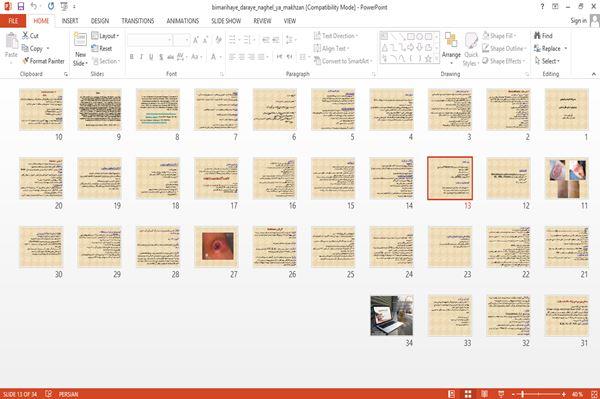Open Text Direction dropdown
The height and width of the screenshot is (399, 600).
pyautogui.click(x=336, y=36)
